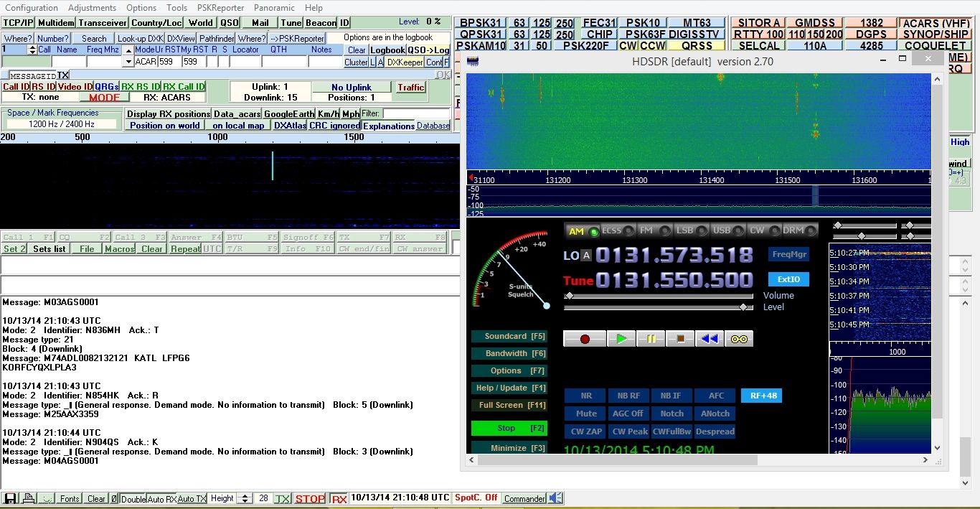
Task: Open the Options menu in menu bar
Action: coord(141,8)
